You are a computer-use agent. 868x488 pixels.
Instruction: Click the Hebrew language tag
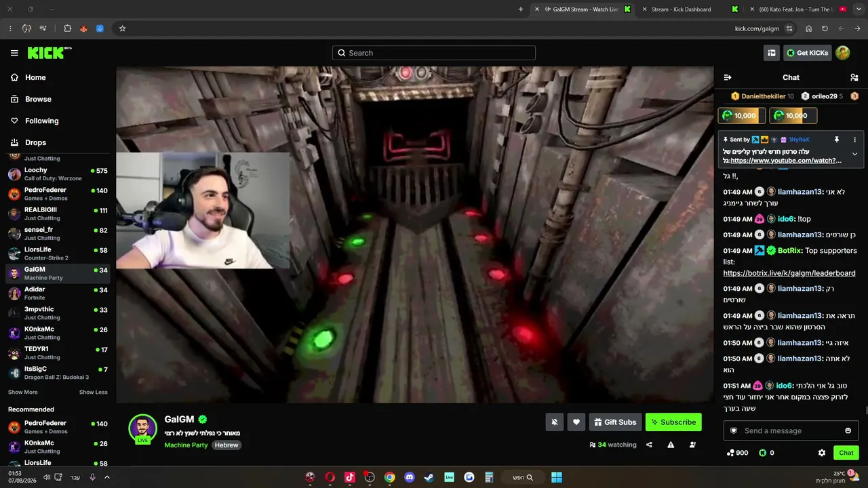[x=226, y=445]
